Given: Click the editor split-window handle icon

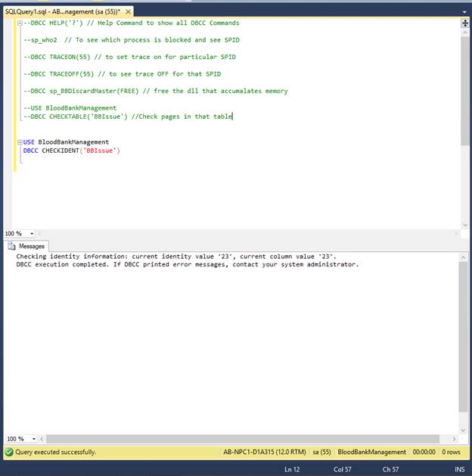Looking at the screenshot, I should point(464,23).
